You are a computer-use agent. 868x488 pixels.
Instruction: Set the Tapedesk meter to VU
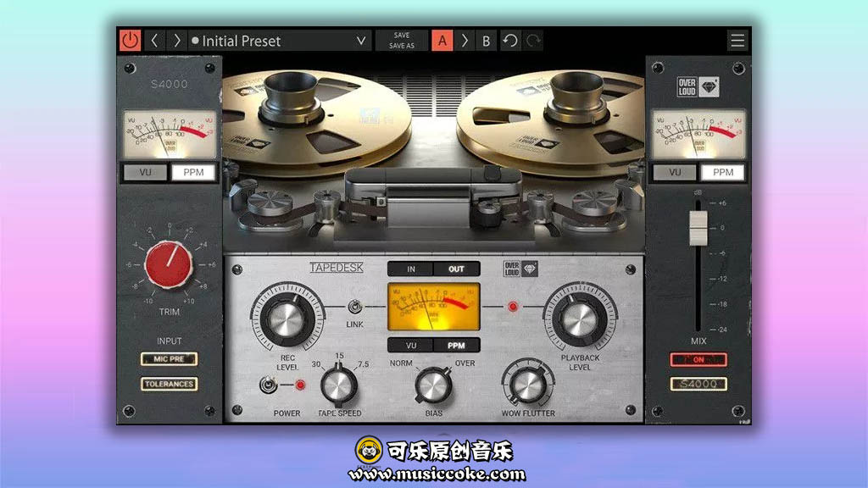tap(411, 346)
